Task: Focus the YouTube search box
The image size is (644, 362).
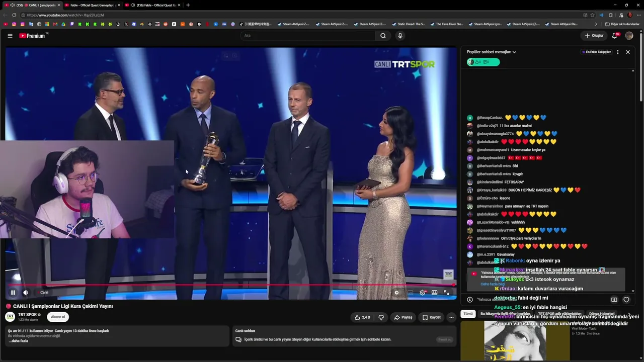Action: coord(307,36)
